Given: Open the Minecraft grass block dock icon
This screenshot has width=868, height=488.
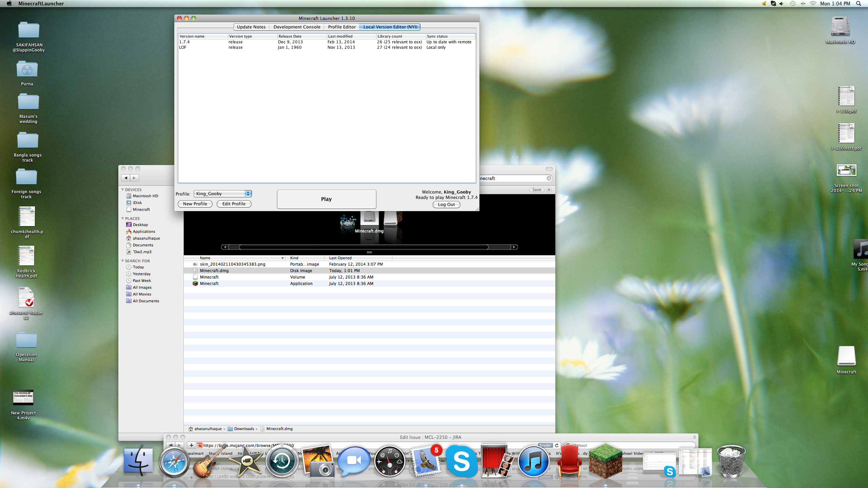Looking at the screenshot, I should click(x=605, y=461).
